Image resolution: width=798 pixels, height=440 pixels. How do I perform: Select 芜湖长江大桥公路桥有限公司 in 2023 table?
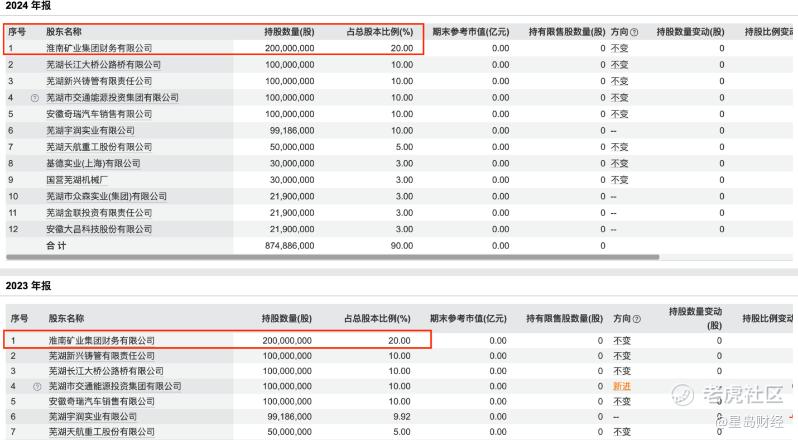pyautogui.click(x=106, y=371)
